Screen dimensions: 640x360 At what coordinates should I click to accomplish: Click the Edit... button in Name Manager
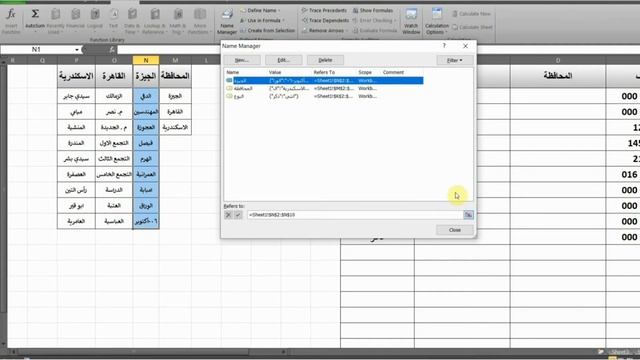[284, 60]
